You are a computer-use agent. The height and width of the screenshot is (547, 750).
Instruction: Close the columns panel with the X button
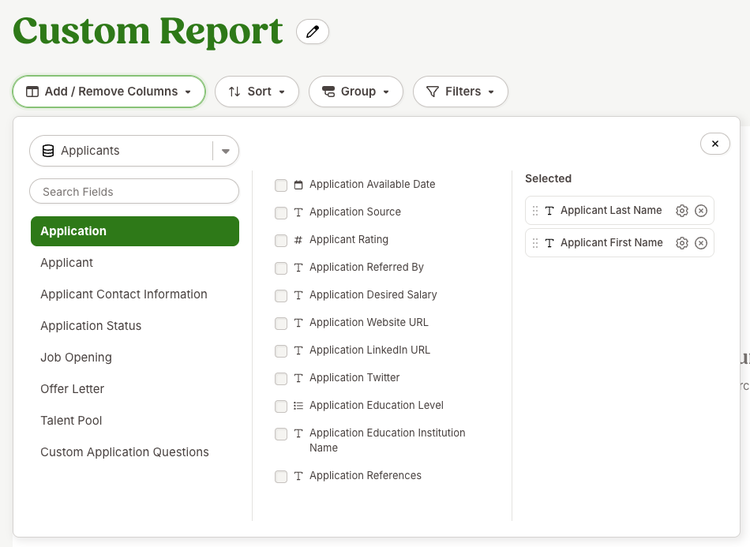click(715, 143)
